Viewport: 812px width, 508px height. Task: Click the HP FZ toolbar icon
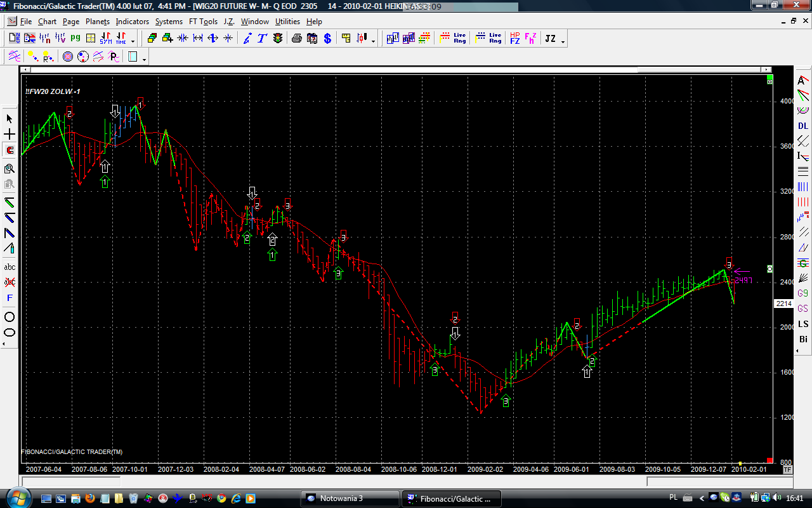click(x=514, y=39)
